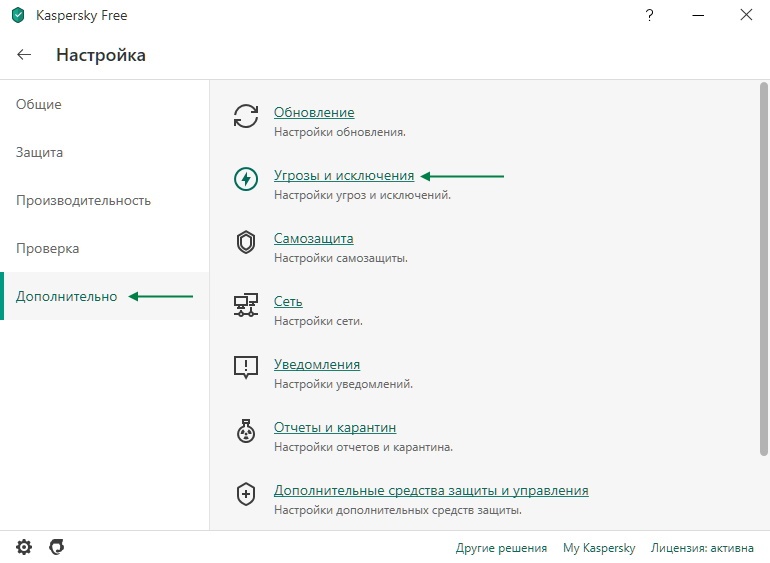Click the Отчеты и карантин link
This screenshot has height=563, width=770.
[335, 427]
